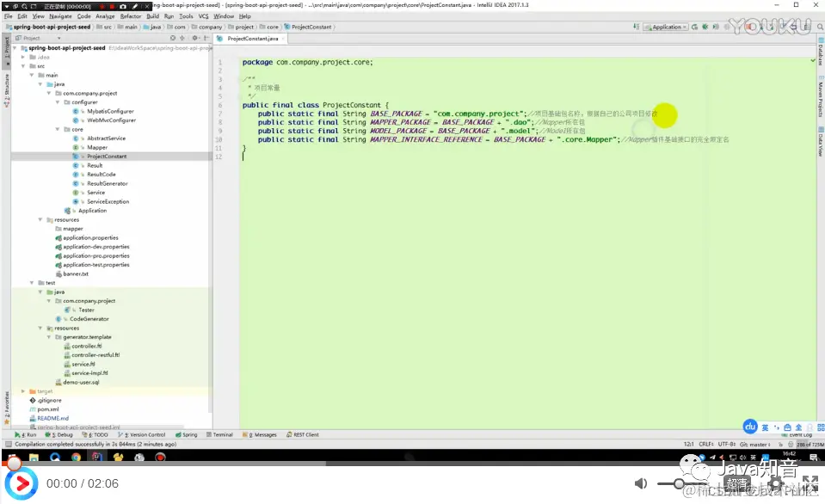Viewport: 825px width, 504px height.
Task: Open the Database side panel tab
Action: pyautogui.click(x=820, y=52)
